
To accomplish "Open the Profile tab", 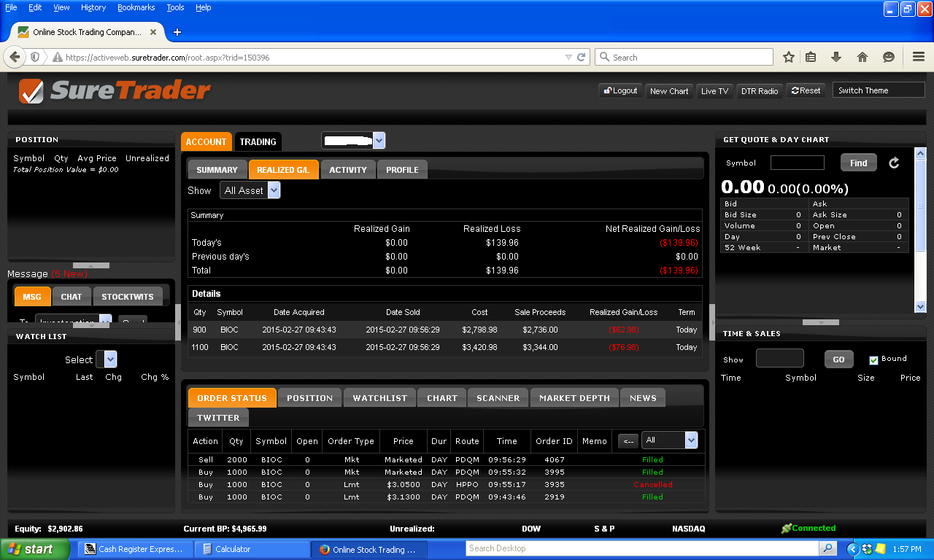I will 402,170.
